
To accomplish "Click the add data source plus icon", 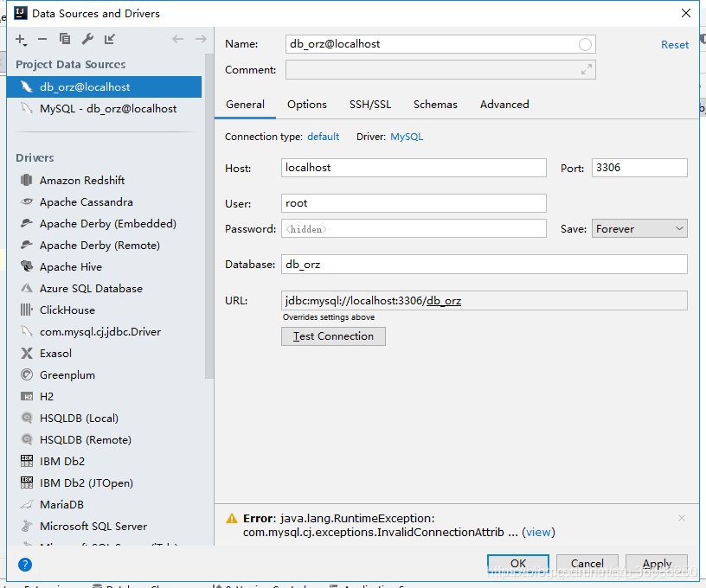I will pos(21,40).
